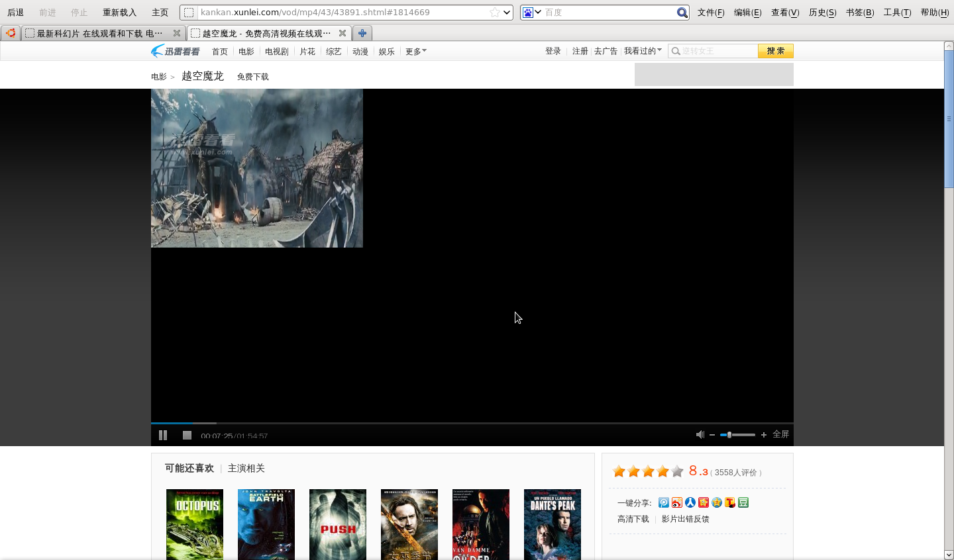Expand the URL bar history dropdown arrow
This screenshot has height=560, width=954.
[x=507, y=13]
